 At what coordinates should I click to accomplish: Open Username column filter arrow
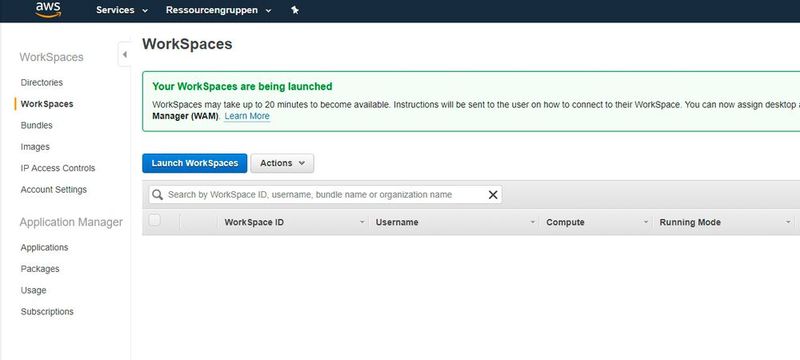533,222
